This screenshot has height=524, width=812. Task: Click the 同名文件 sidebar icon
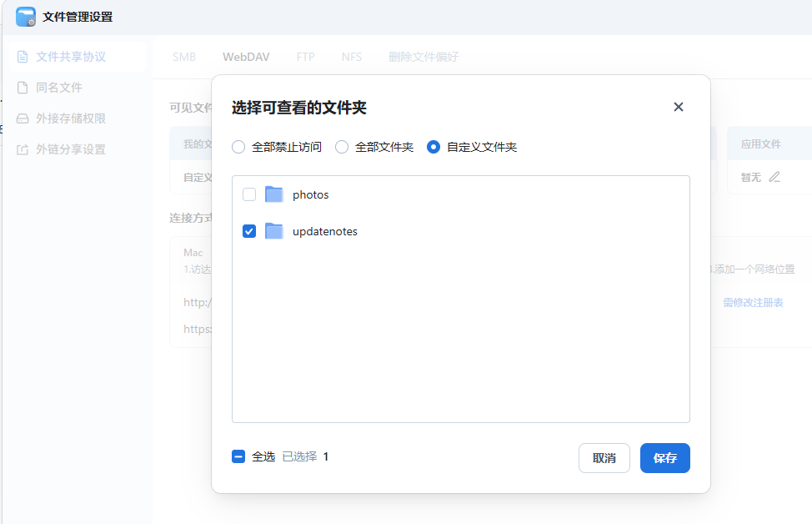click(x=23, y=88)
